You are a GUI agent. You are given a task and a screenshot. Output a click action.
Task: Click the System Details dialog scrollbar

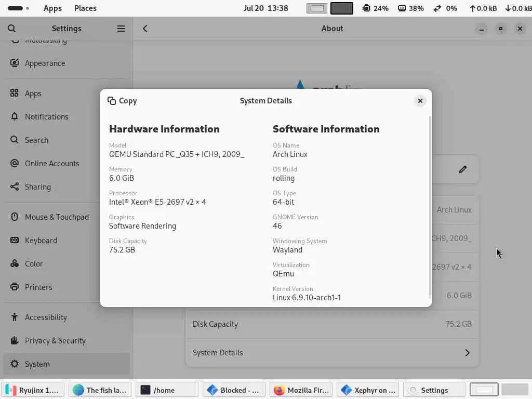point(430,207)
